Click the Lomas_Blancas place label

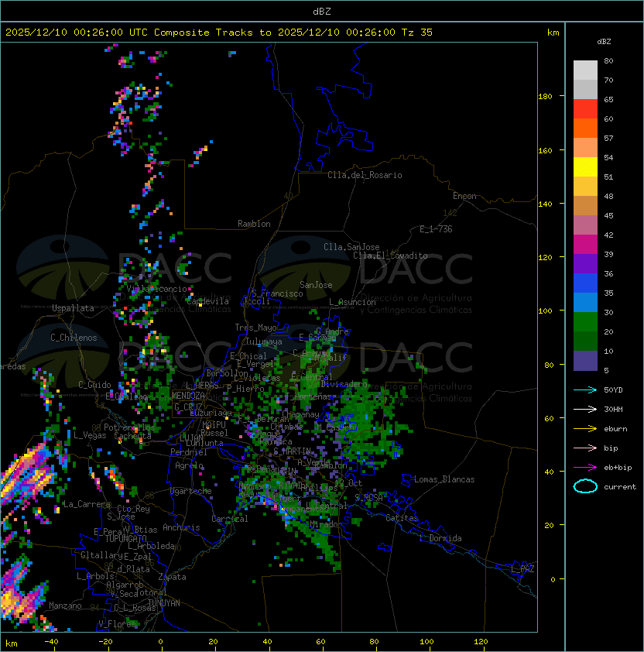pyautogui.click(x=444, y=479)
